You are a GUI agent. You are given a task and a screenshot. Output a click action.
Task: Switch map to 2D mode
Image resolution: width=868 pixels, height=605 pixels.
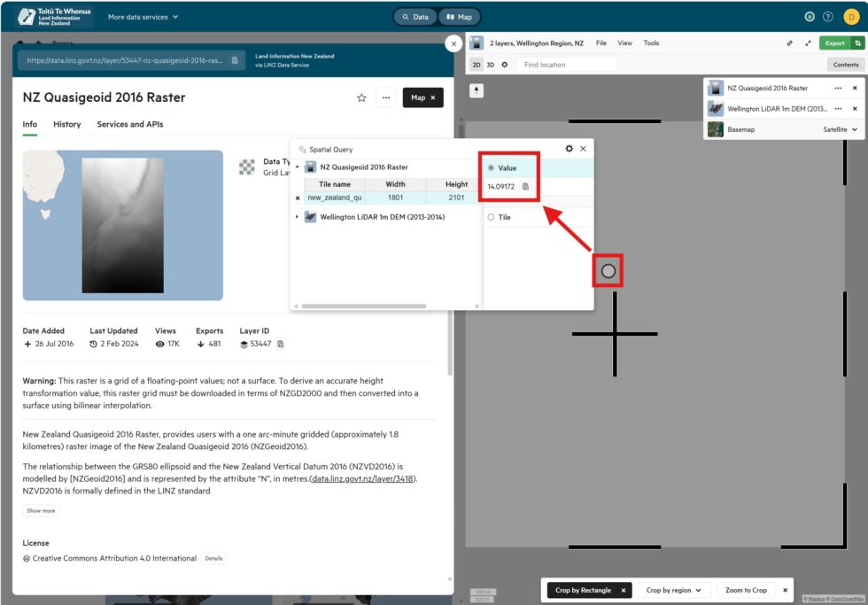[x=477, y=65]
